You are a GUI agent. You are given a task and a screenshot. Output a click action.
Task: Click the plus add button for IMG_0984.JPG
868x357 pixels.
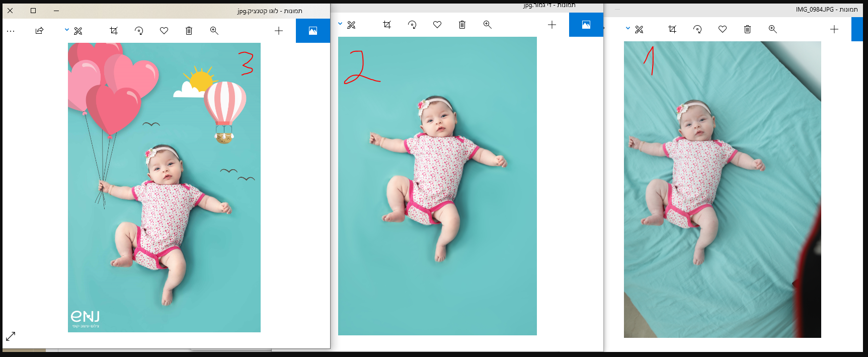tap(834, 29)
